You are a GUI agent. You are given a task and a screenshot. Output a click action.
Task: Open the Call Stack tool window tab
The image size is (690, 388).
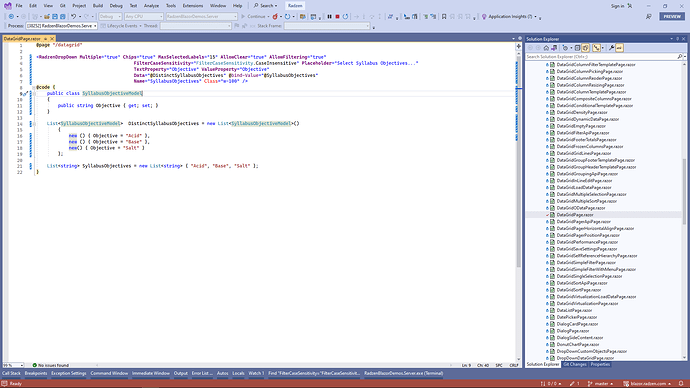click(11, 373)
